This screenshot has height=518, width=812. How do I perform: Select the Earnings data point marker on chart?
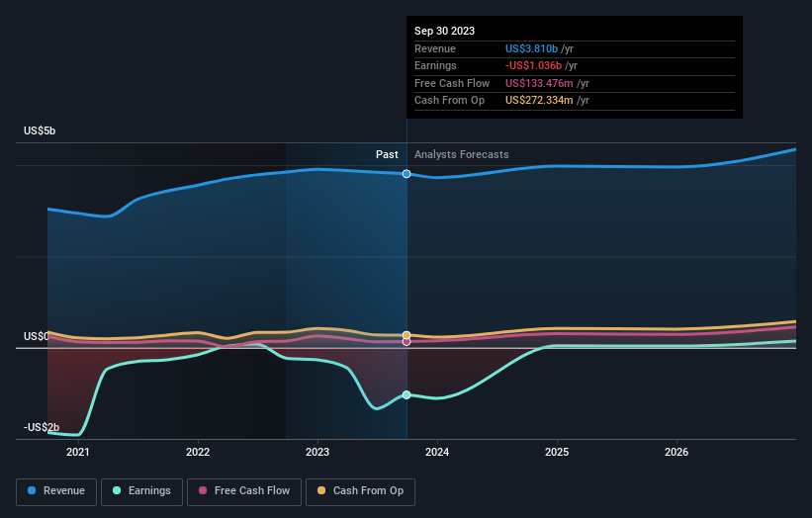coord(406,394)
